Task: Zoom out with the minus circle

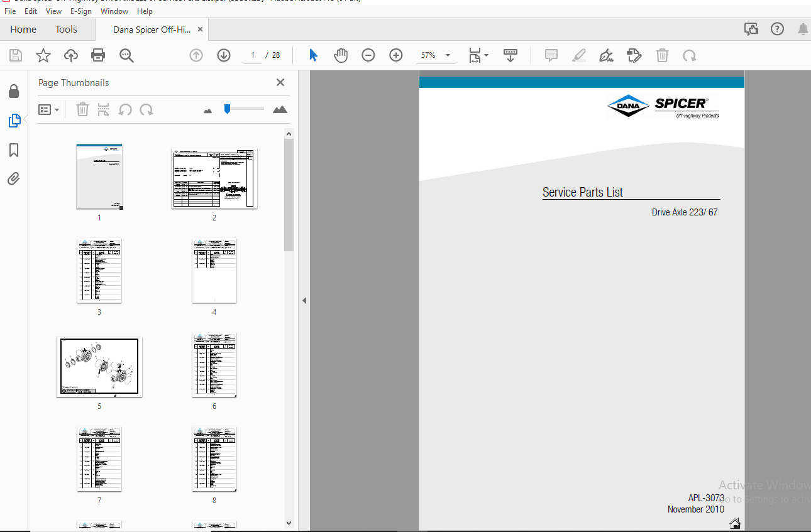Action: (x=368, y=55)
